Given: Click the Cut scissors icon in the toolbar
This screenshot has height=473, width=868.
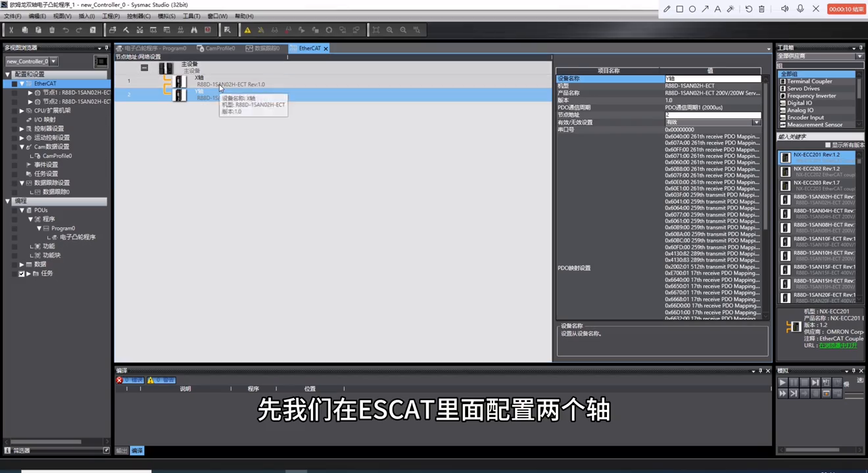Looking at the screenshot, I should tap(11, 30).
